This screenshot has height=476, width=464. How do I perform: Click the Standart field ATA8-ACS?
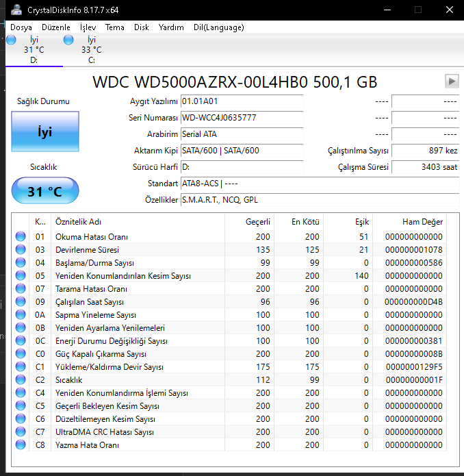pyautogui.click(x=320, y=184)
